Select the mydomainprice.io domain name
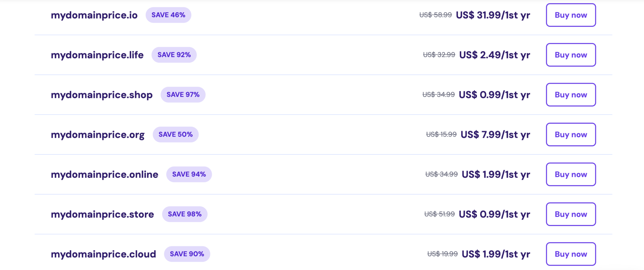The height and width of the screenshot is (270, 644). coord(94,15)
